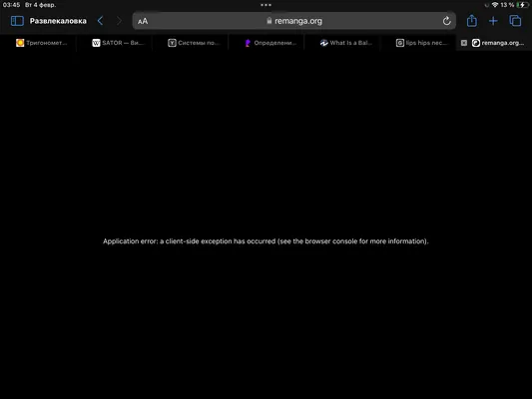Switch to the Тригономет... tab
This screenshot has height=399, width=532.
[41, 43]
